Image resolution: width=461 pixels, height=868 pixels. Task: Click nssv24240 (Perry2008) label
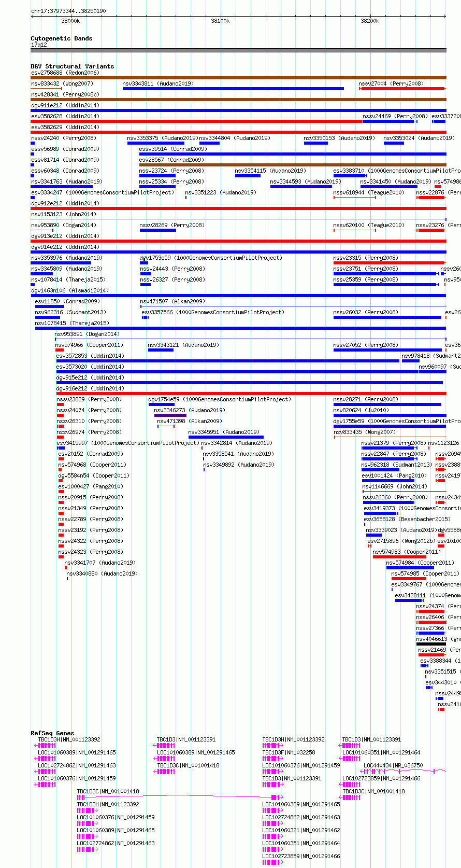(64, 138)
